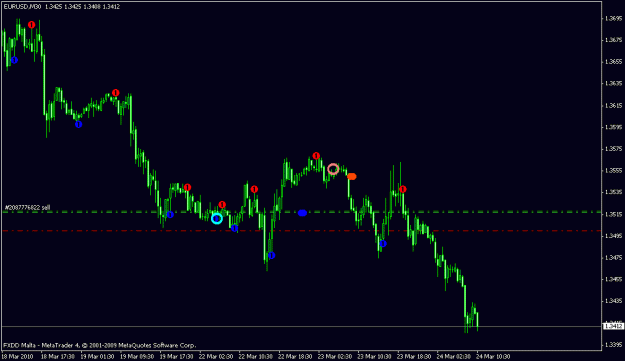
Task: Click the '24 Mar 02:30' time axis label
Action: [454, 356]
